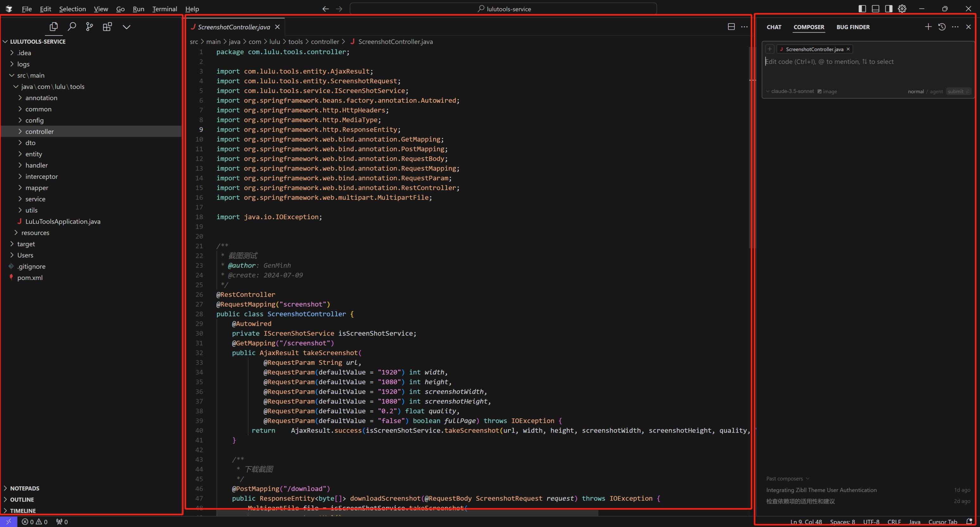The width and height of the screenshot is (980, 527).
Task: Expand the OUTLINE section
Action: [x=22, y=499]
